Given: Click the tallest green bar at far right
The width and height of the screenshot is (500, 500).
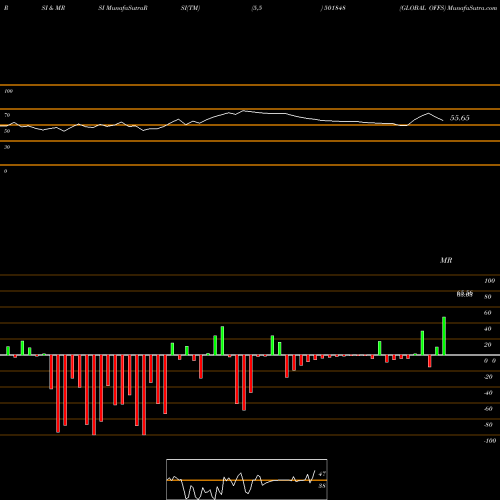Looking at the screenshot, I should click(x=444, y=336).
